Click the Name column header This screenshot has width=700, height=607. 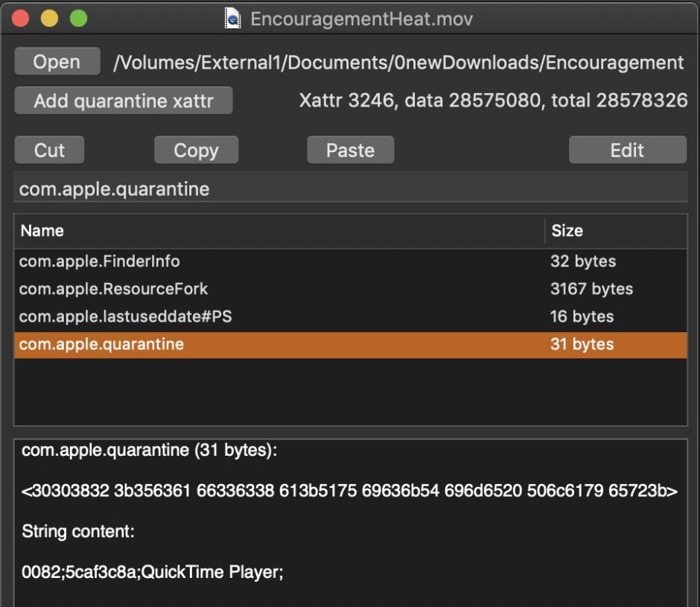(x=42, y=231)
